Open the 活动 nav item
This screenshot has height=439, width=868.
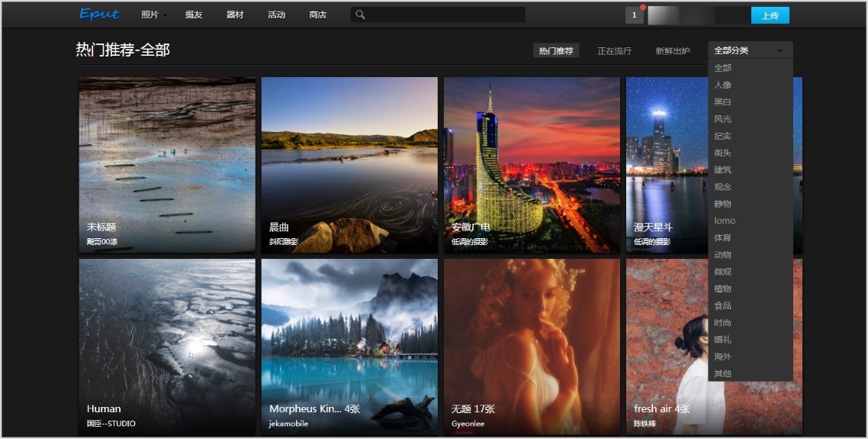coord(276,15)
